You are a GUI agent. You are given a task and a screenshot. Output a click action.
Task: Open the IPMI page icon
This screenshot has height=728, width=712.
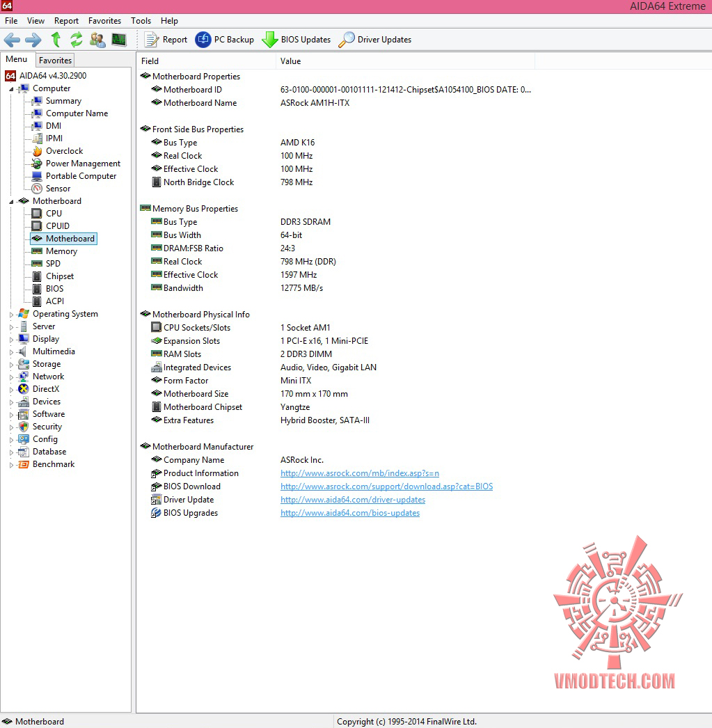click(x=37, y=139)
